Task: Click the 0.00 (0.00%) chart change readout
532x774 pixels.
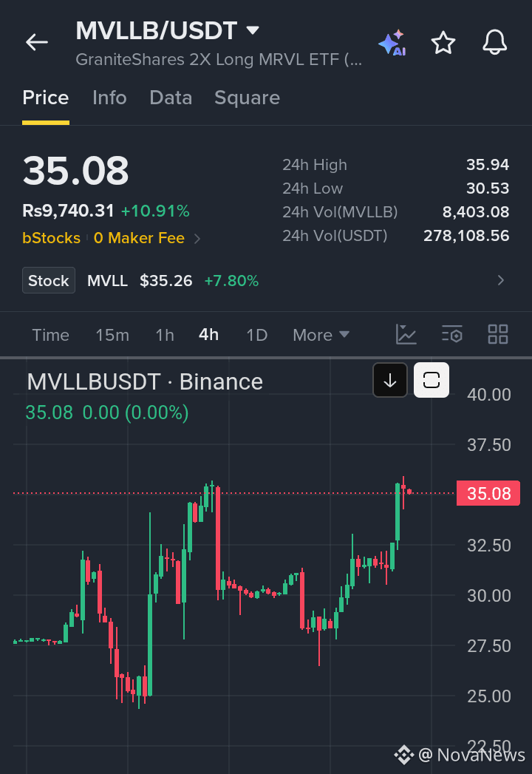Action: coord(135,413)
